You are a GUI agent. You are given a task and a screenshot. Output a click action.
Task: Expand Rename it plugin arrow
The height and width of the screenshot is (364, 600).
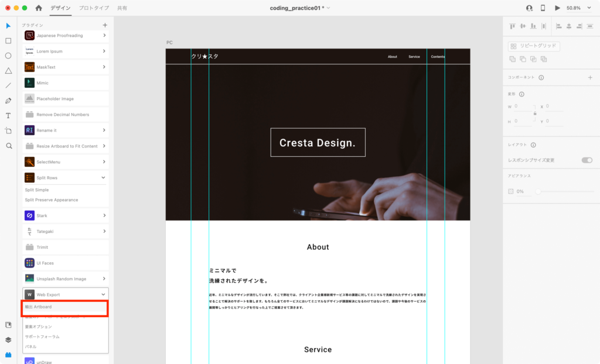(x=104, y=130)
